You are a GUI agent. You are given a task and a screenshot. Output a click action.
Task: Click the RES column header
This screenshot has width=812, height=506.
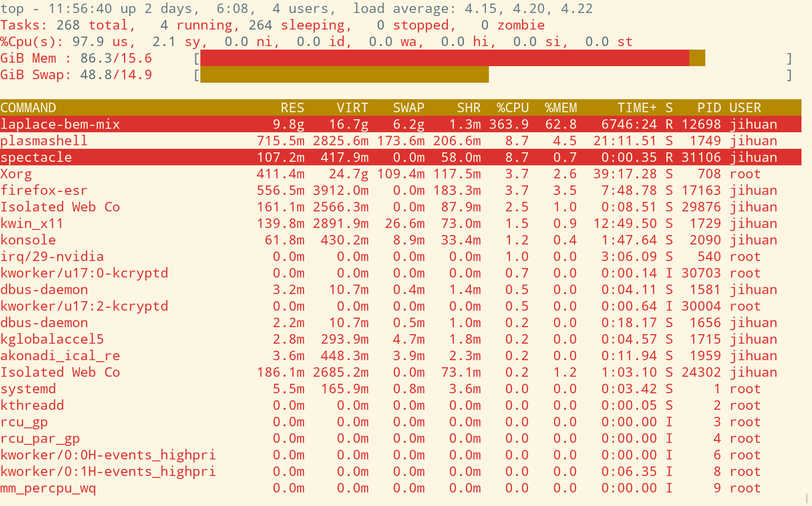point(293,108)
